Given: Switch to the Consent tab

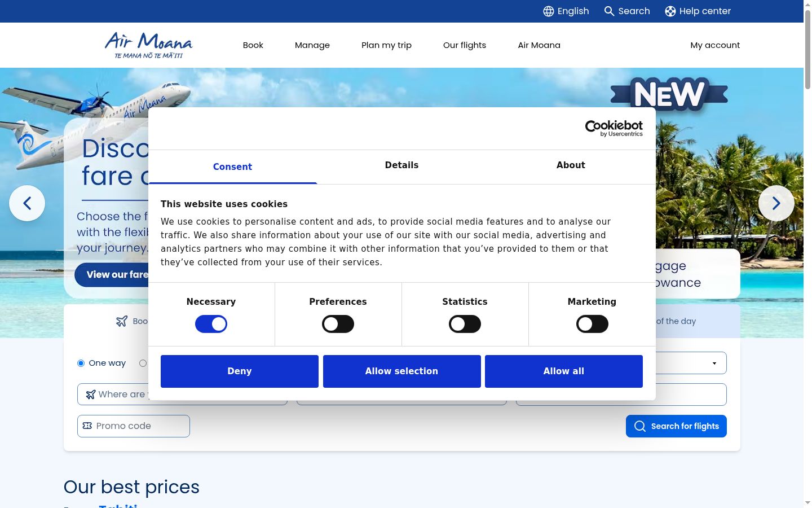Looking at the screenshot, I should click(x=232, y=167).
